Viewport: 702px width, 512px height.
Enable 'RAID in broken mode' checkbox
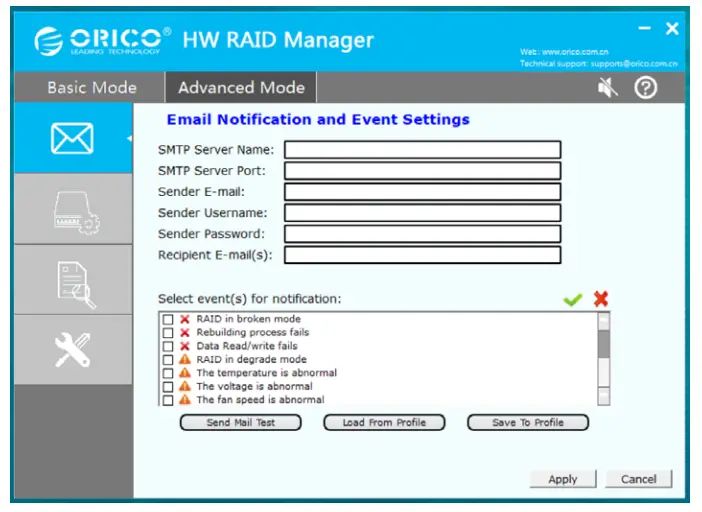168,319
